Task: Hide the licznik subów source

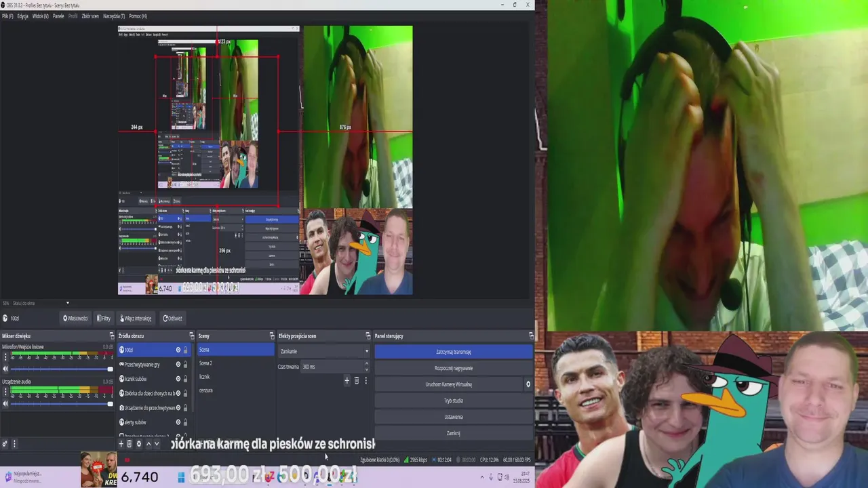Action: 178,379
